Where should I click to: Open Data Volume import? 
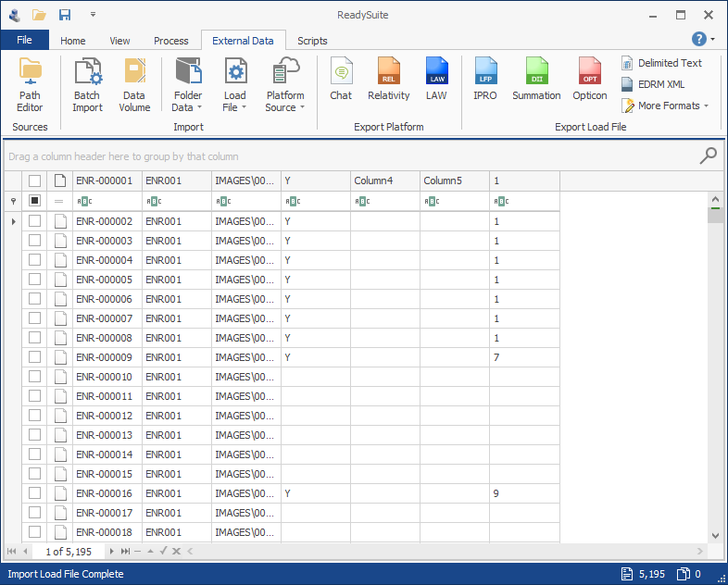point(134,84)
